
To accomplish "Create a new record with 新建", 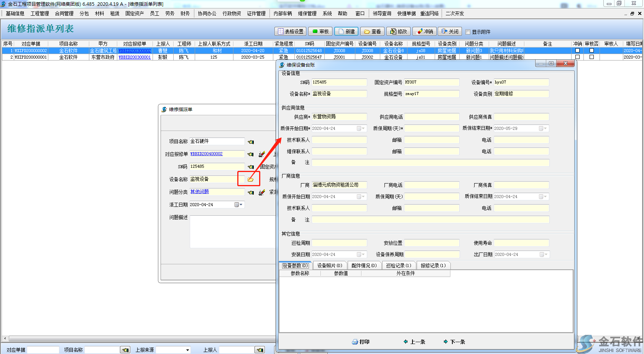I will [347, 31].
